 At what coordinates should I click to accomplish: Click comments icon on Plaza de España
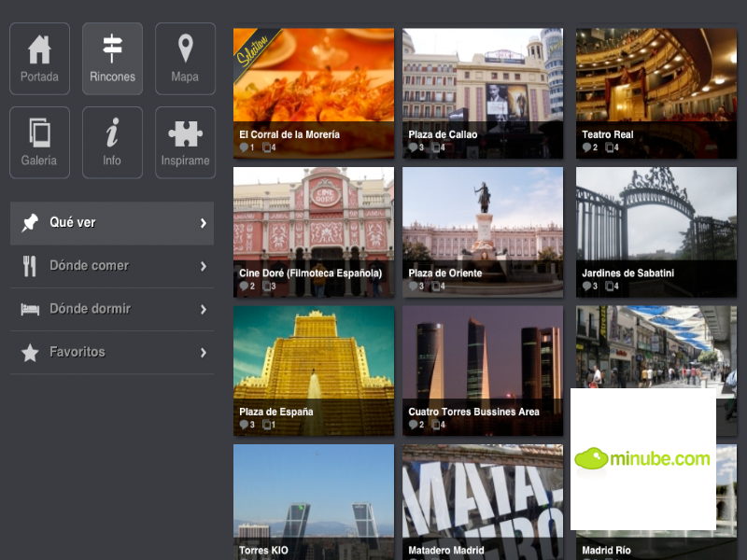tap(244, 425)
